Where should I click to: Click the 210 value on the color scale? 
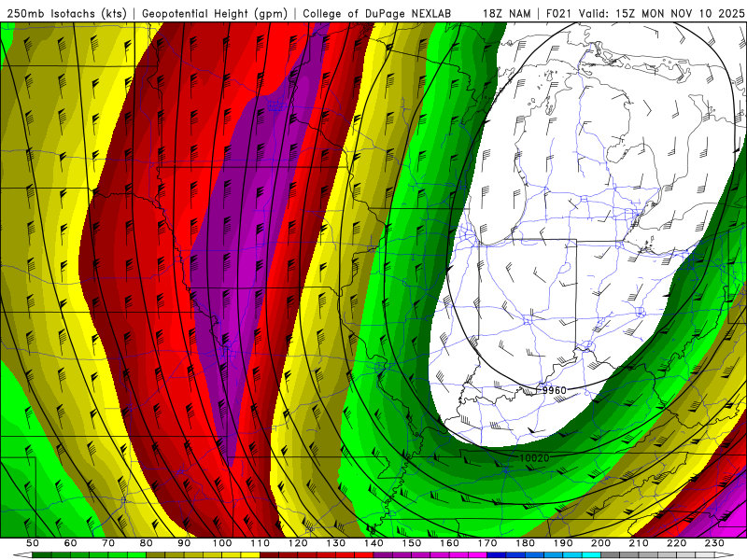point(639,543)
